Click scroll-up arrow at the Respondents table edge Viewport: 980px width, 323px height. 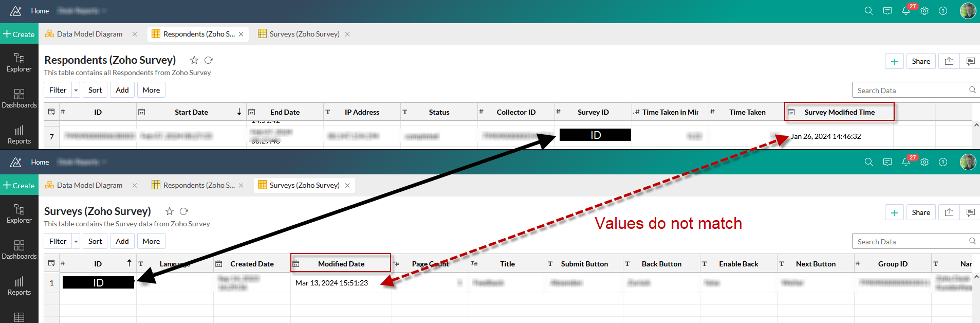click(976, 125)
